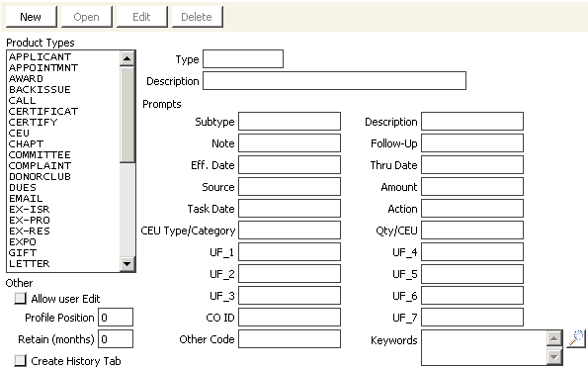Viewport: 588px width, 370px height.
Task: Select CERTIFICAT product type
Action: click(43, 112)
